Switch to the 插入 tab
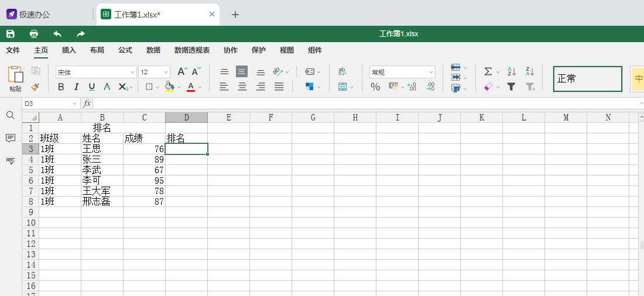 tap(69, 50)
